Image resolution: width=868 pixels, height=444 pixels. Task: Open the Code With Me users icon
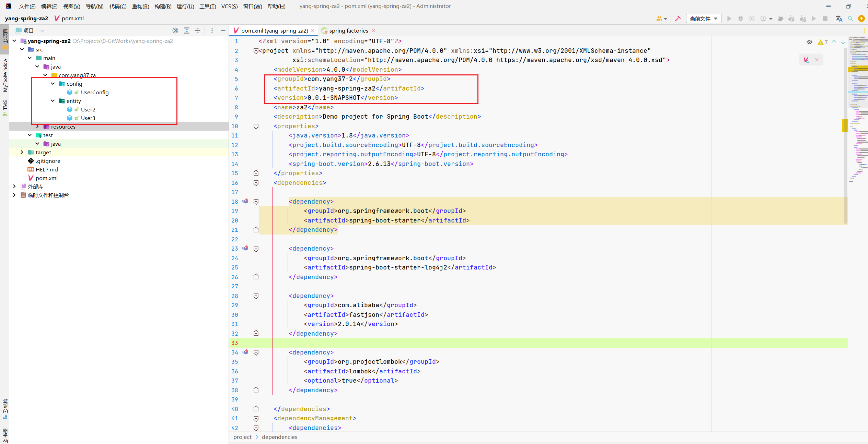659,19
